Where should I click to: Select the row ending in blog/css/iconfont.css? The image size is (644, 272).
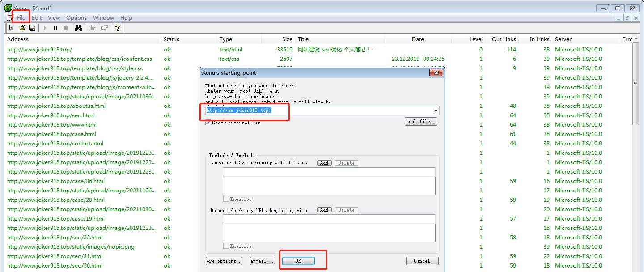pyautogui.click(x=319, y=59)
